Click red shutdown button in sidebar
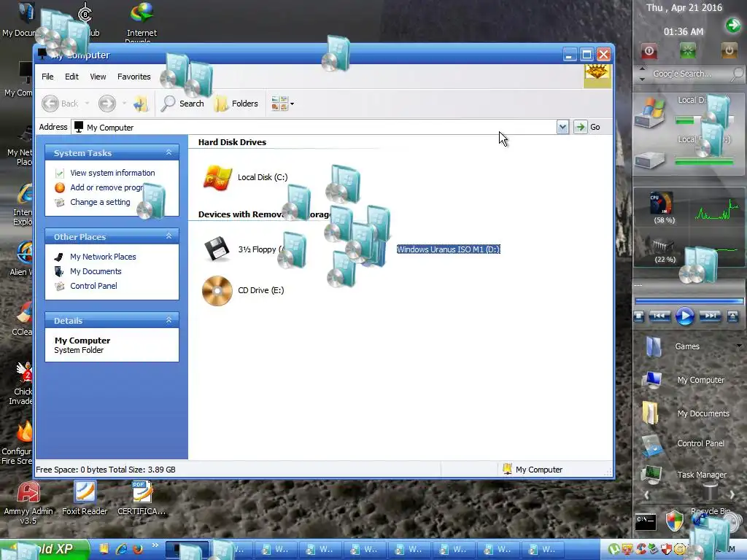This screenshot has height=560, width=747. tap(649, 50)
